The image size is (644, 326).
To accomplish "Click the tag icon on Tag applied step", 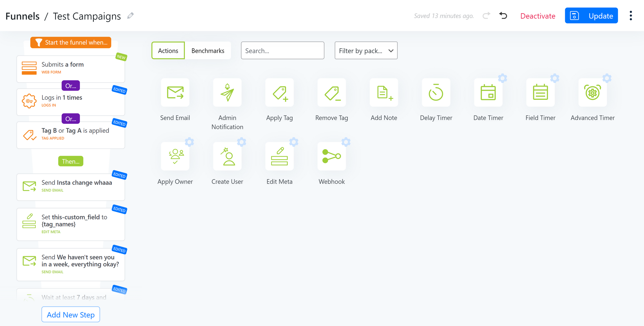I will point(29,135).
